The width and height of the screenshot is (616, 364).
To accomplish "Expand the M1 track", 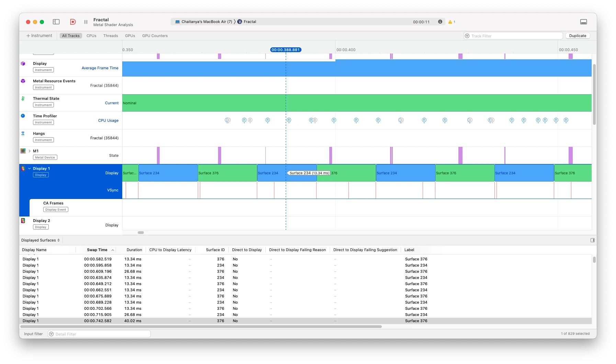I will 30,151.
